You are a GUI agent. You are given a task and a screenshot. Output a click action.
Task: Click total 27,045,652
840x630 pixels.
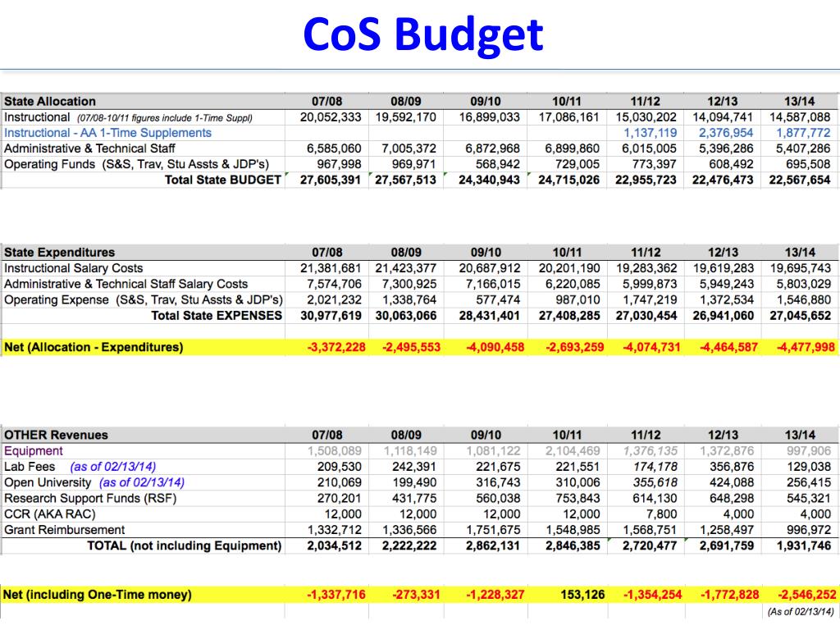(x=800, y=316)
